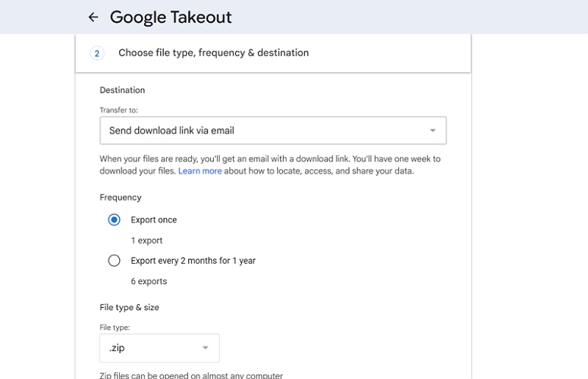This screenshot has width=588, height=379.
Task: Click the 'Google Takeout' title
Action: (171, 17)
